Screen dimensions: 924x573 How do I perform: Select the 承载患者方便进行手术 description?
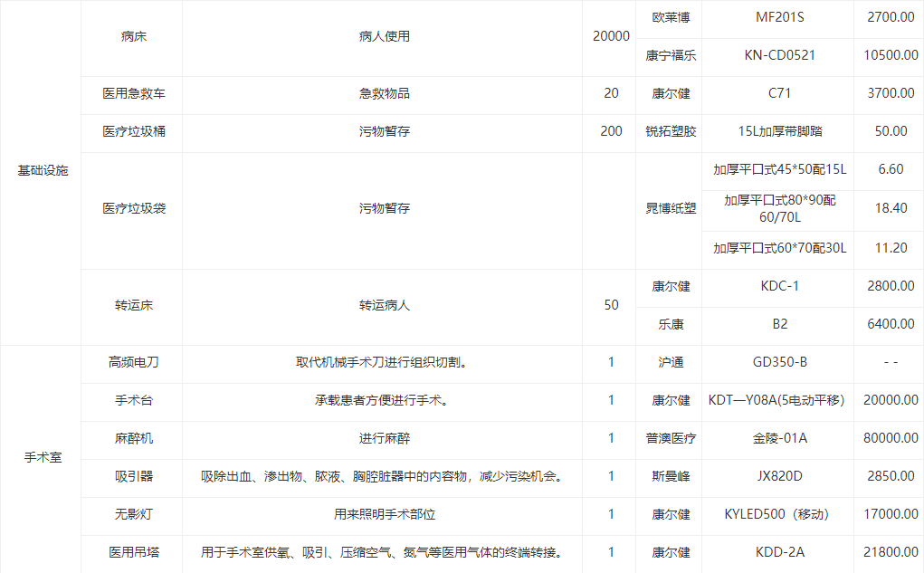[x=382, y=401]
